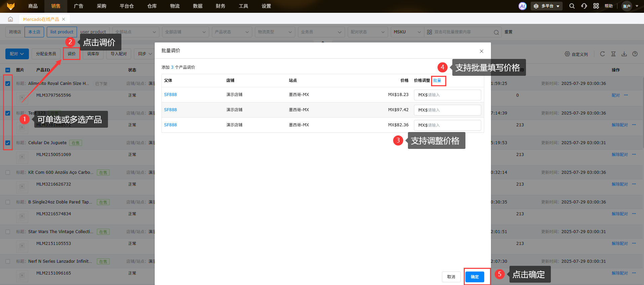Open the MSKU search type dropdown
The image size is (644, 285).
(x=408, y=32)
